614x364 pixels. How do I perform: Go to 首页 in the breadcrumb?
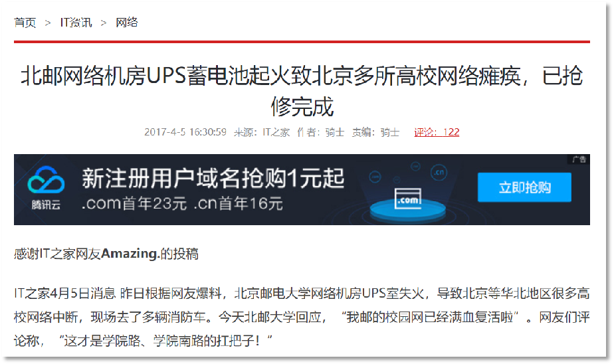point(25,23)
